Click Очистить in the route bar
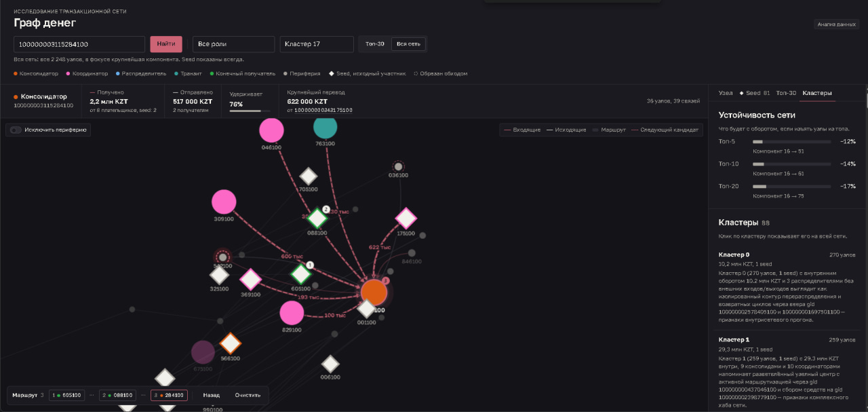868x412 pixels. (x=248, y=395)
